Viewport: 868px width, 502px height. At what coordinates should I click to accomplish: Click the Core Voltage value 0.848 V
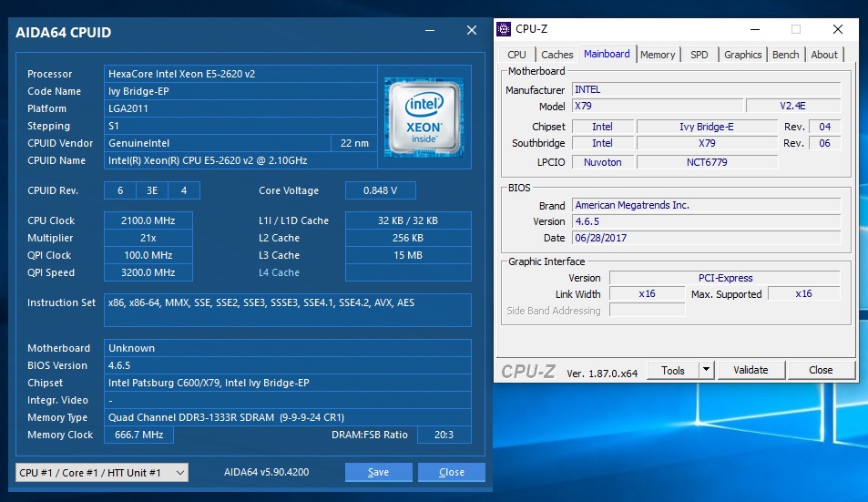coord(381,190)
